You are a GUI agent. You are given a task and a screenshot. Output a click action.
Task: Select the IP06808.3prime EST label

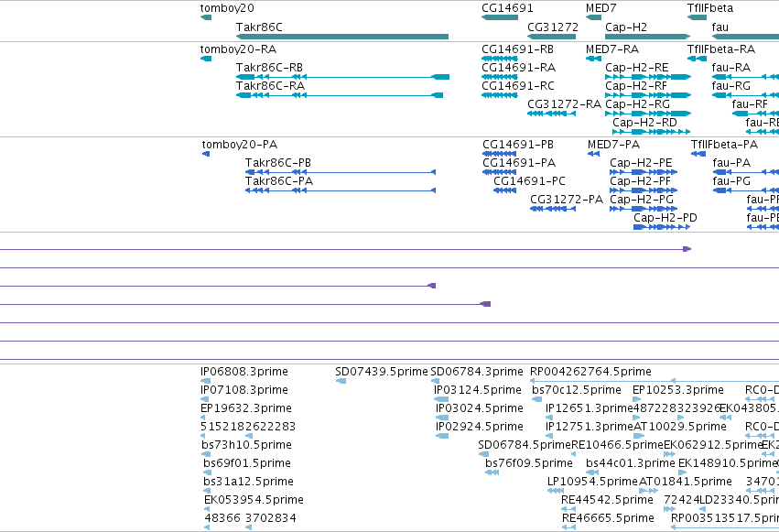(x=244, y=372)
